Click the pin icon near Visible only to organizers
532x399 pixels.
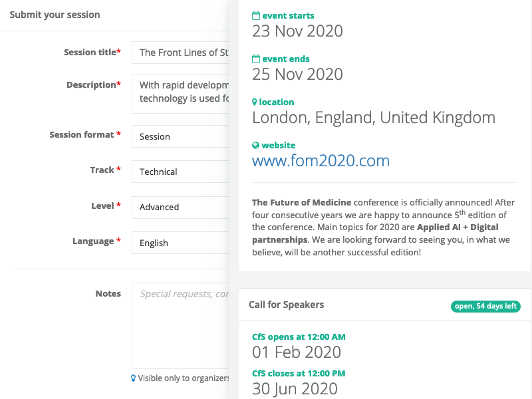tap(133, 378)
